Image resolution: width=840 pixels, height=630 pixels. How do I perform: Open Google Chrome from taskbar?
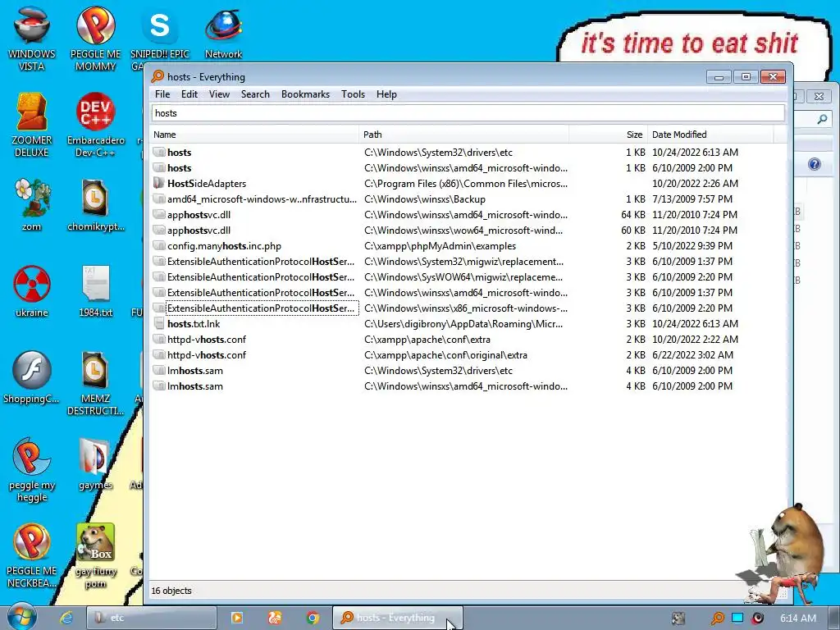(x=313, y=618)
